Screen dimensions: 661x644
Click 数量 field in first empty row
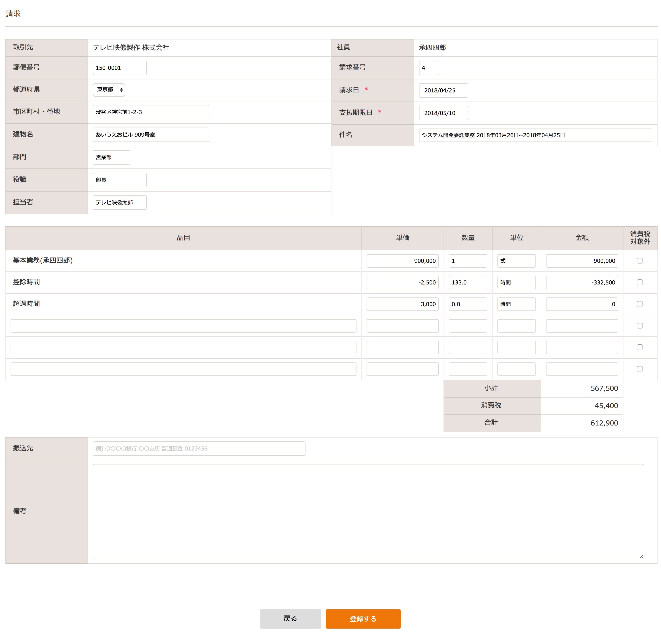[468, 326]
